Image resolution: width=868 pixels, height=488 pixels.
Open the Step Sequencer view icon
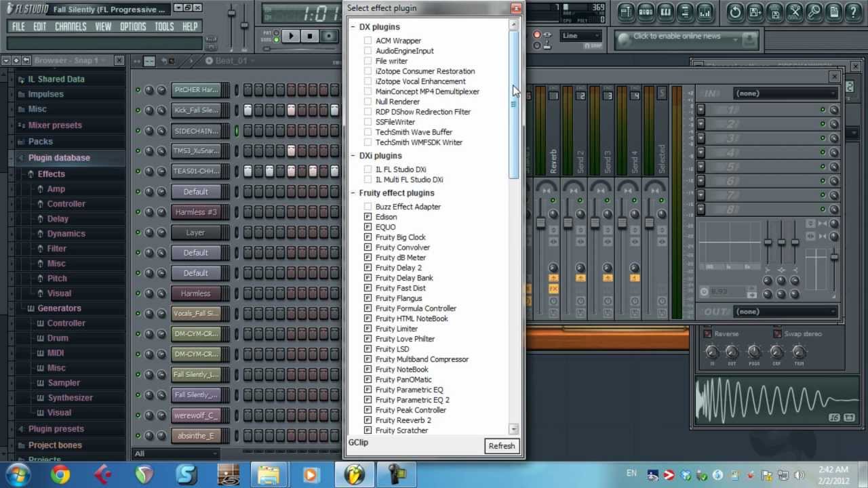(646, 12)
